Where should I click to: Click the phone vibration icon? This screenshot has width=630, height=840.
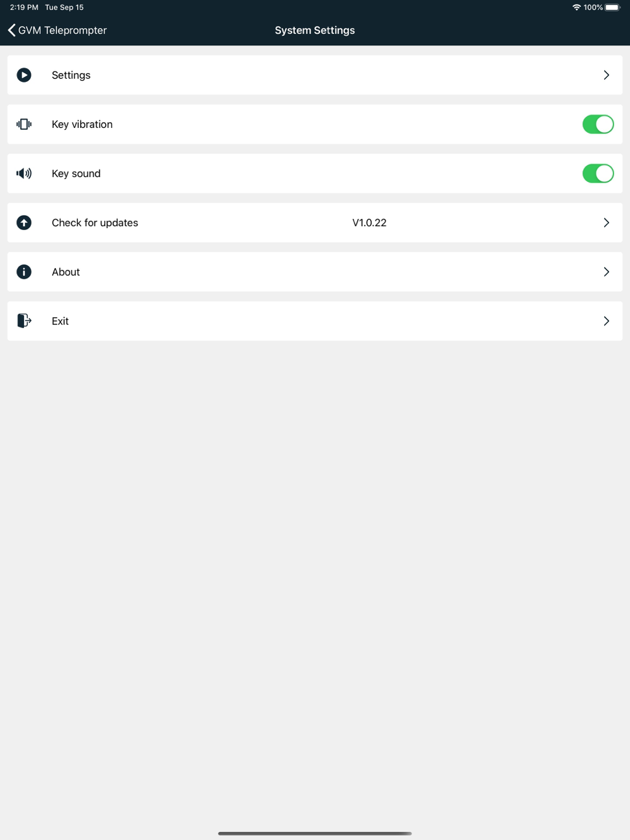pos(24,124)
